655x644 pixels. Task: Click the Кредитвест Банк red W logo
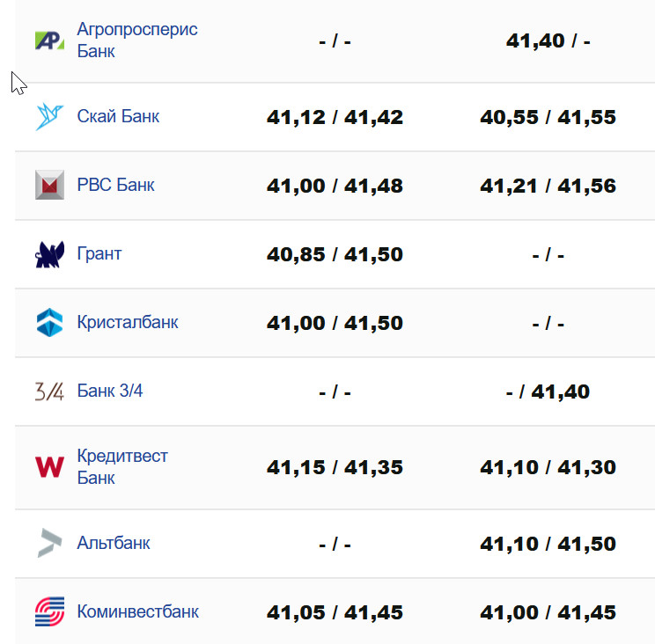tap(49, 467)
